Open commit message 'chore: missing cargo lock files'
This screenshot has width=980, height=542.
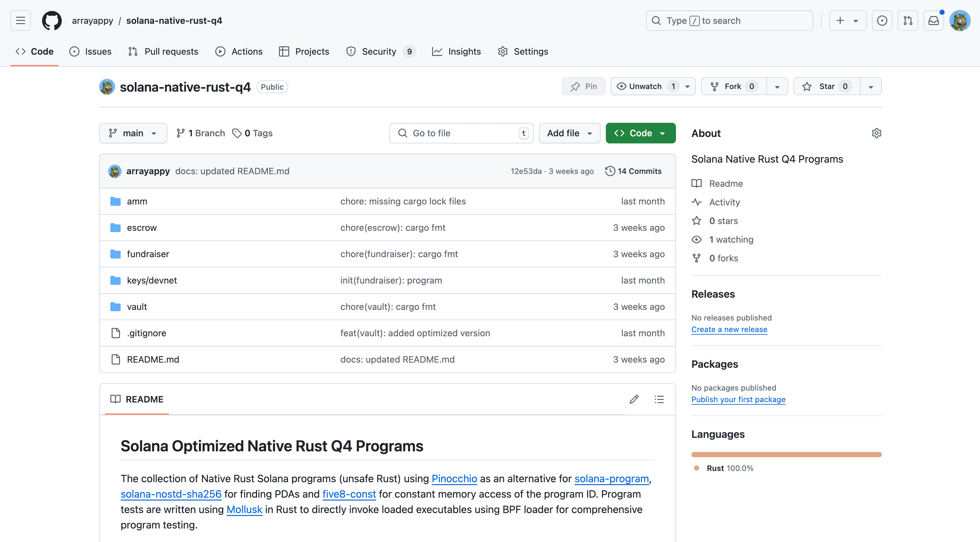(x=403, y=201)
